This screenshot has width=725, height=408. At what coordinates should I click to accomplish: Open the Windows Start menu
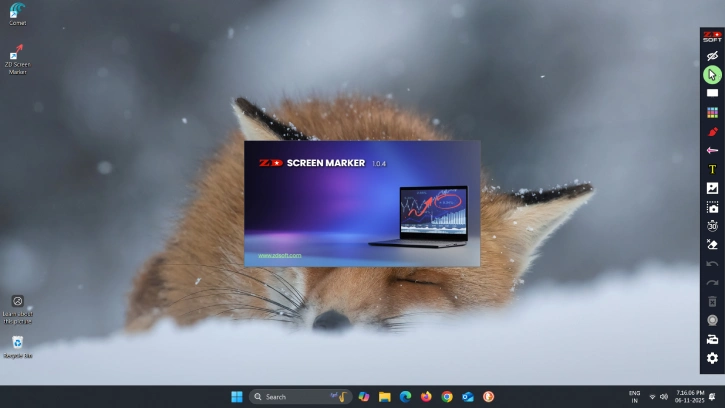coord(237,397)
